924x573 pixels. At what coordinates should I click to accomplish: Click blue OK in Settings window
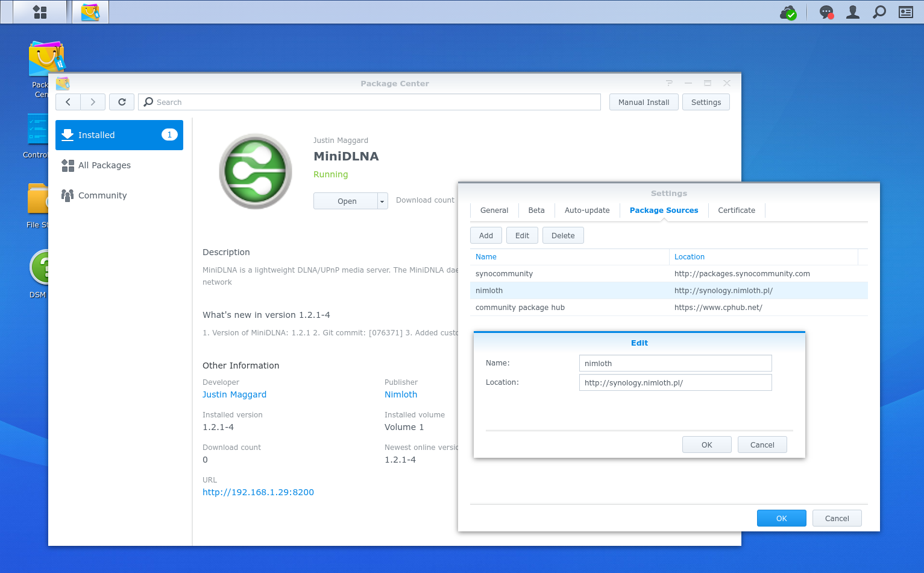coord(782,519)
